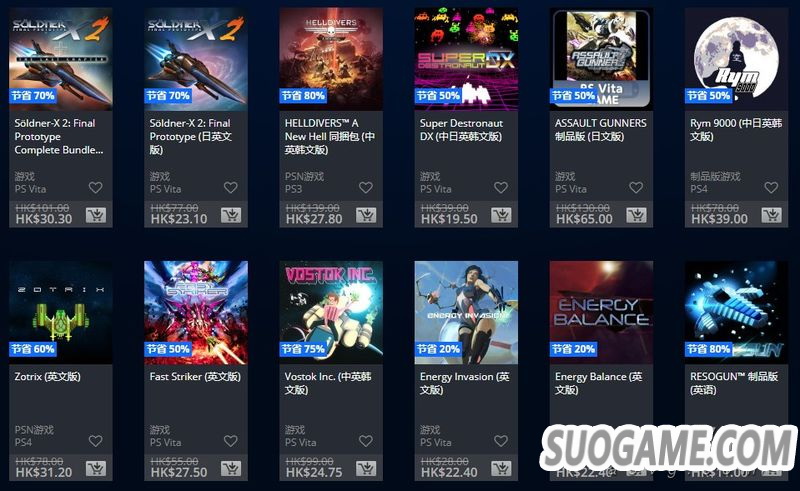Toggle wishlist heart for Rym 9000
Viewport: 800px width, 491px height.
click(771, 187)
